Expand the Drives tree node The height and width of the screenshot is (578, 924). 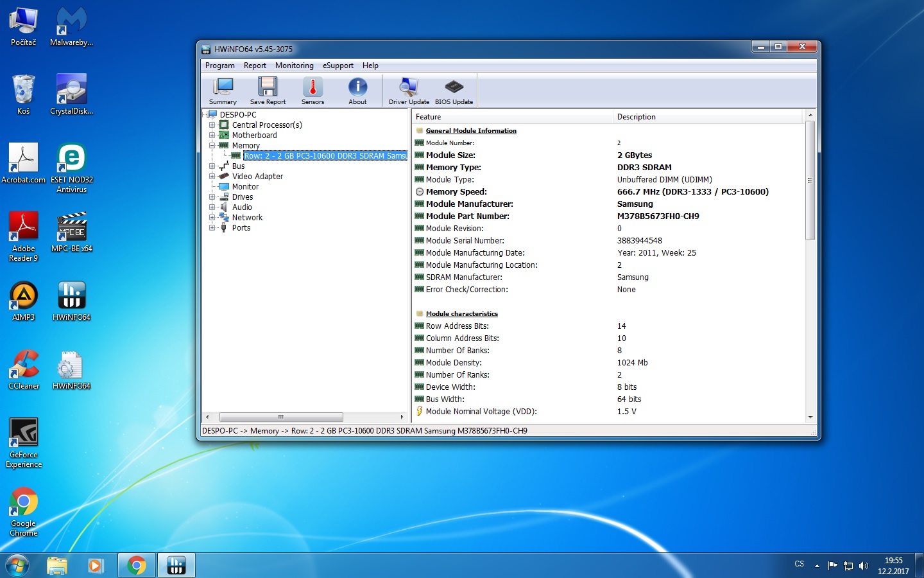tap(212, 197)
